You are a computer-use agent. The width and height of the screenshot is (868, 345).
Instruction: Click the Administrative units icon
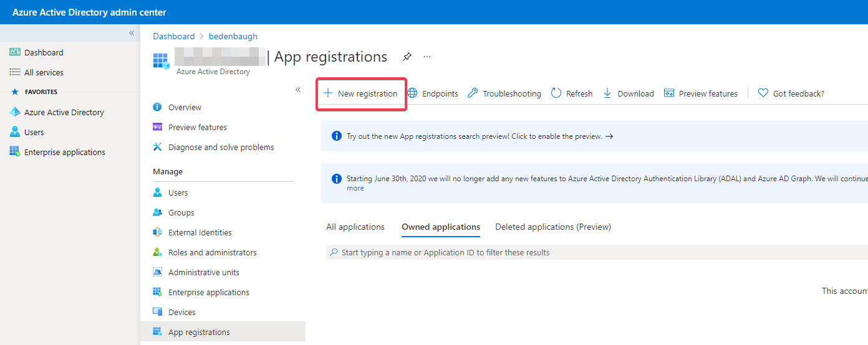click(157, 272)
